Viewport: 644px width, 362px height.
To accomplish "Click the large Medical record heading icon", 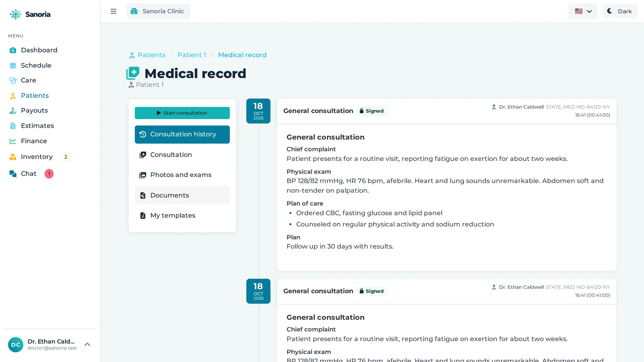I will point(133,73).
